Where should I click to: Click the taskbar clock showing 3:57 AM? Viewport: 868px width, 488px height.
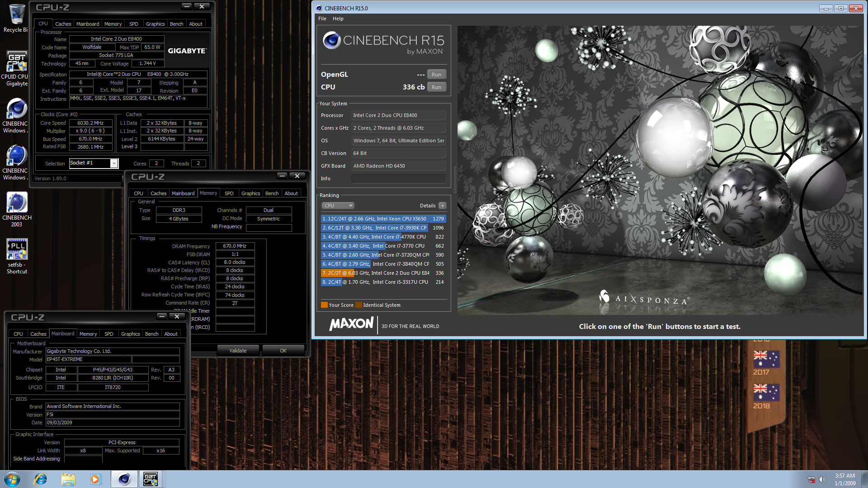(x=845, y=479)
